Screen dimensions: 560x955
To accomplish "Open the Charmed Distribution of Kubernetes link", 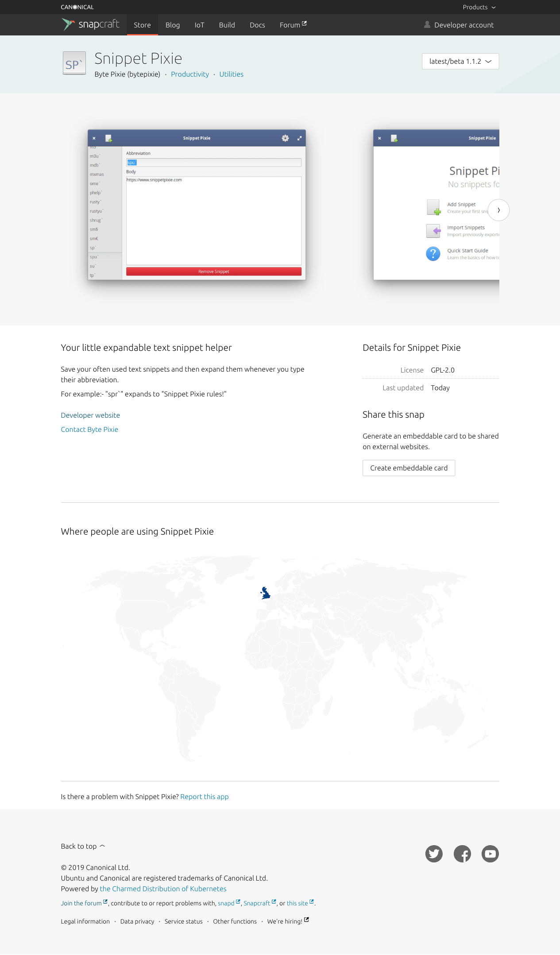I will point(163,889).
